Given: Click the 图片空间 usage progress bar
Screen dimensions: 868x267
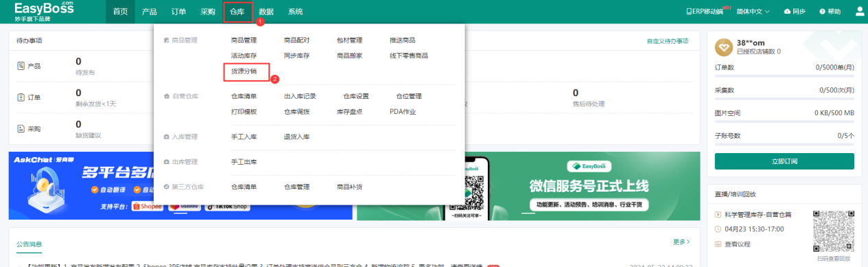Looking at the screenshot, I should tap(784, 121).
